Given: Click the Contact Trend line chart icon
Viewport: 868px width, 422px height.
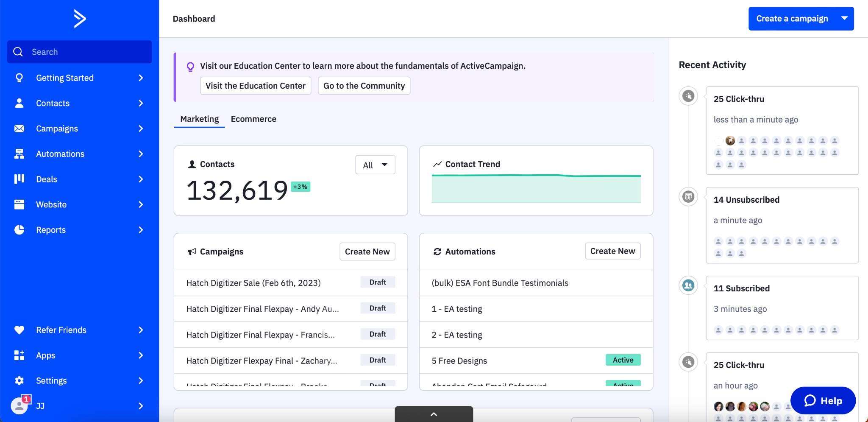Looking at the screenshot, I should click(437, 164).
